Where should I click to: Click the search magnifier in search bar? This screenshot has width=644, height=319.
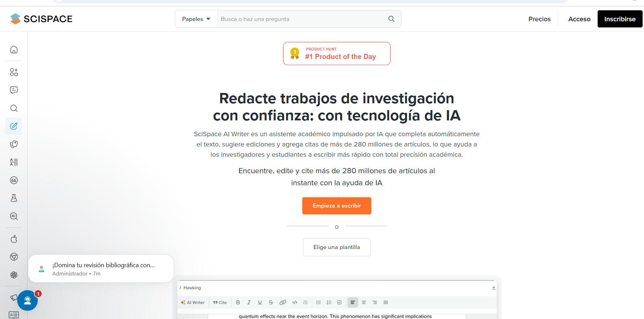tap(391, 19)
